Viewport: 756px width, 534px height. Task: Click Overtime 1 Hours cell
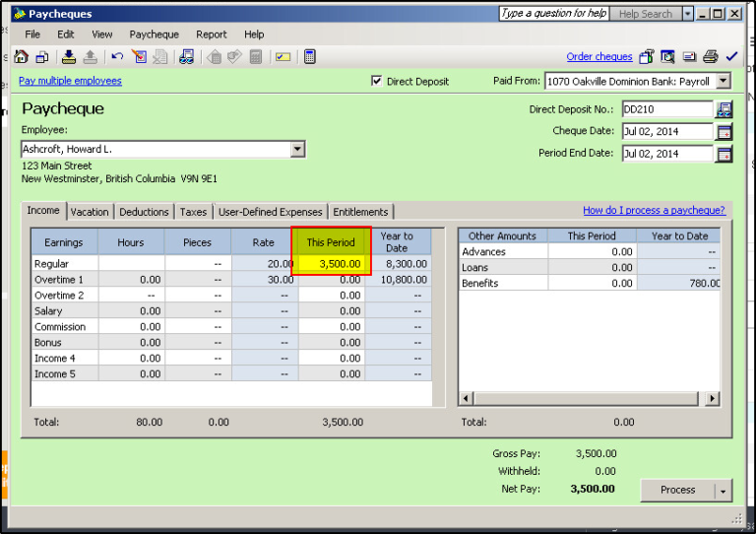(132, 280)
